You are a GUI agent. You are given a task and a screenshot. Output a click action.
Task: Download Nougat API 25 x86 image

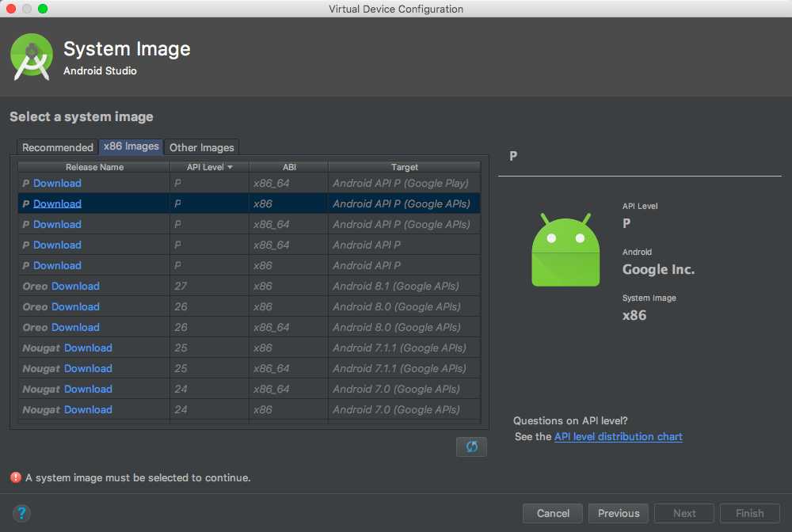pyautogui.click(x=88, y=348)
